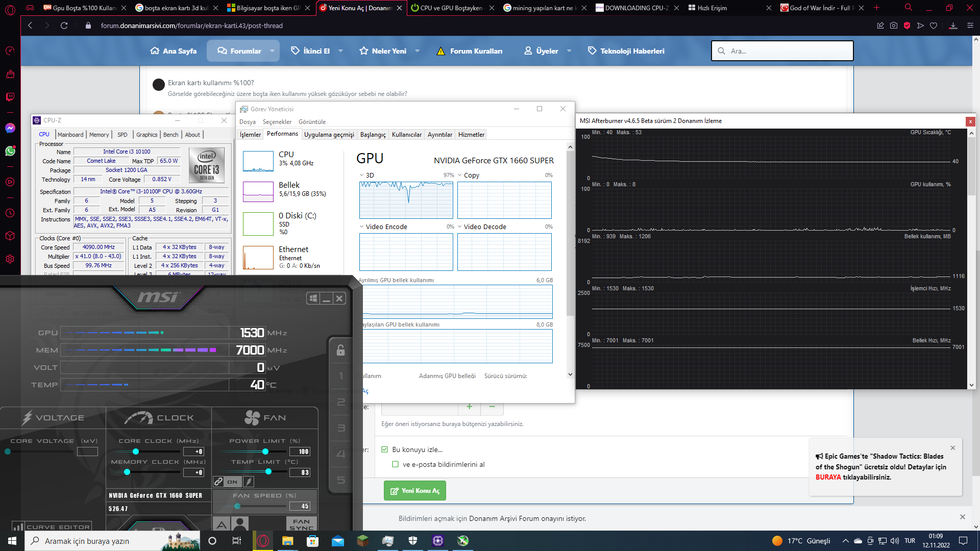Screen dimensions: 980x551
Task: Click the green Yeni Konu Aç button
Action: click(415, 491)
